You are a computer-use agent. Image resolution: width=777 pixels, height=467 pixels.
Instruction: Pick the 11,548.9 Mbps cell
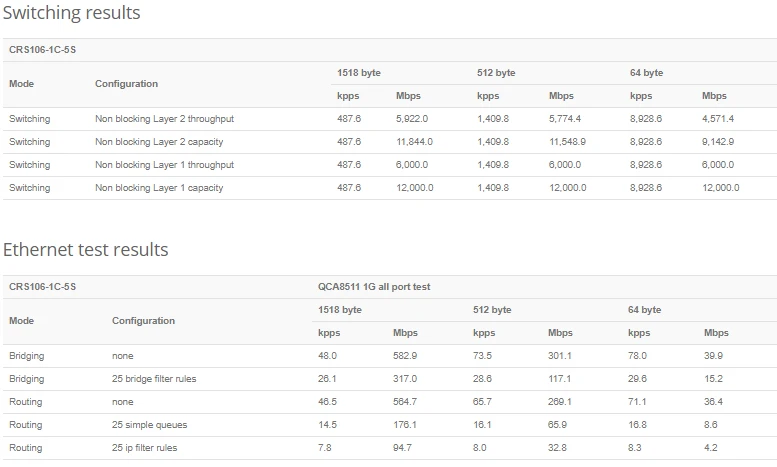567,142
